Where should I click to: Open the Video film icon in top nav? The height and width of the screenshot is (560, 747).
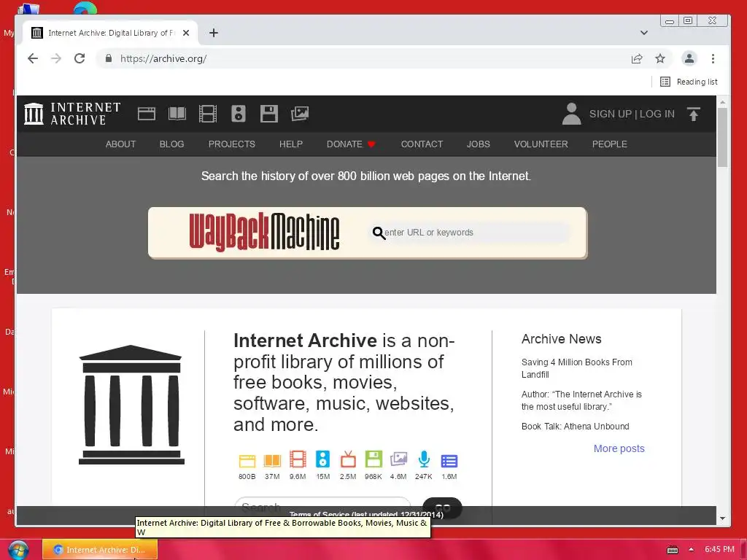click(208, 114)
